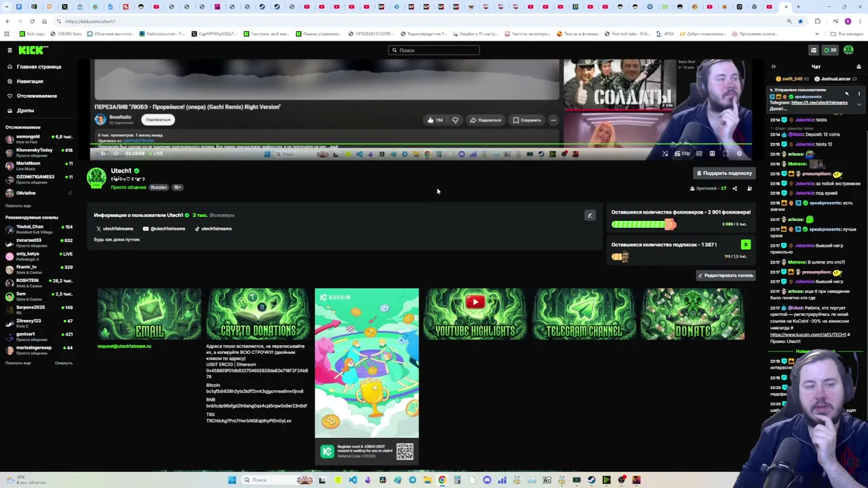Click the subscriptions goal progress bar
This screenshot has height=488, width=868.
pos(620,257)
